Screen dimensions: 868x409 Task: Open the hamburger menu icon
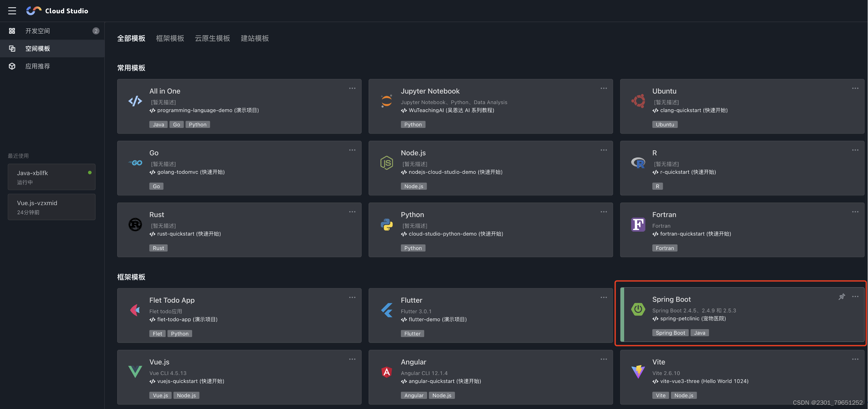12,11
